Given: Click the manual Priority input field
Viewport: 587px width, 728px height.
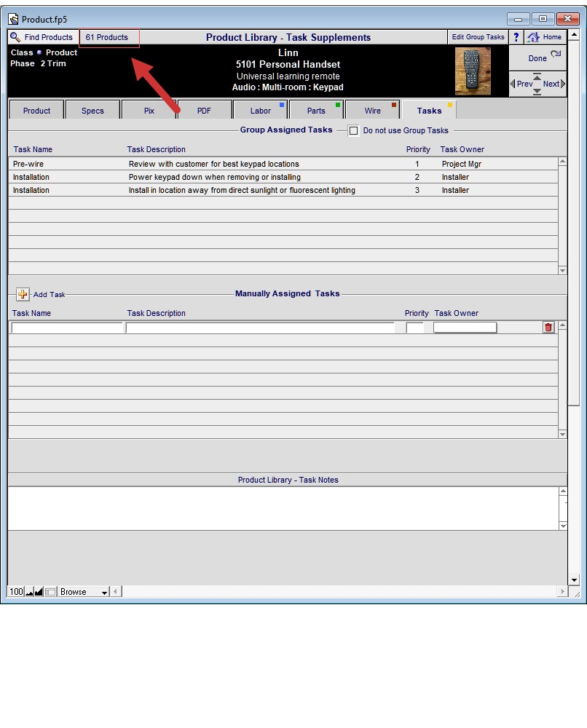Looking at the screenshot, I should pyautogui.click(x=414, y=328).
